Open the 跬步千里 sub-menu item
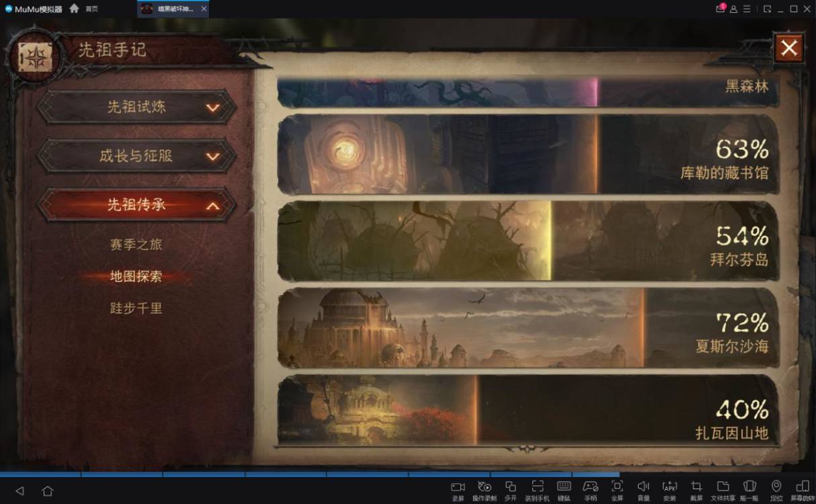This screenshot has height=504, width=816. tap(136, 308)
